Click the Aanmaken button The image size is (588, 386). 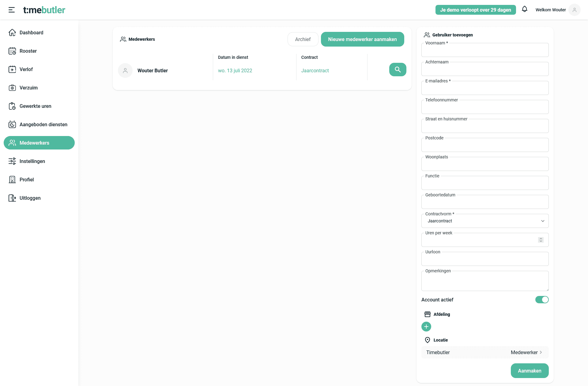(530, 371)
